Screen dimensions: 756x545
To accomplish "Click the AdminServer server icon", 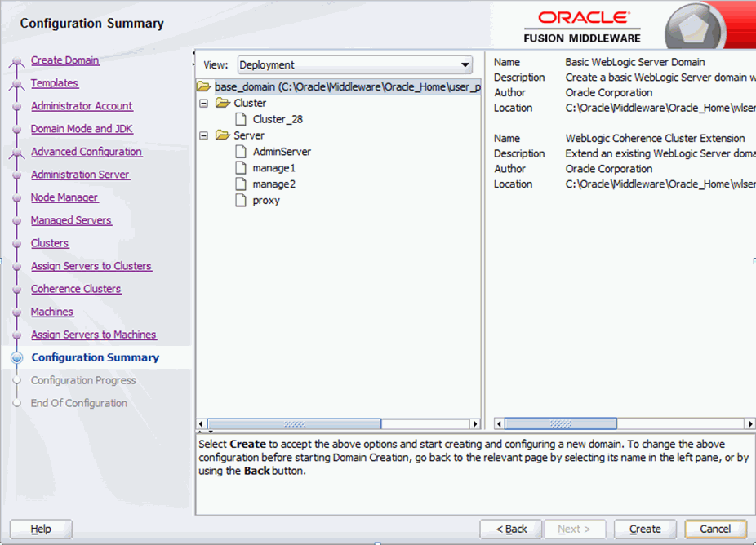I will coord(240,152).
